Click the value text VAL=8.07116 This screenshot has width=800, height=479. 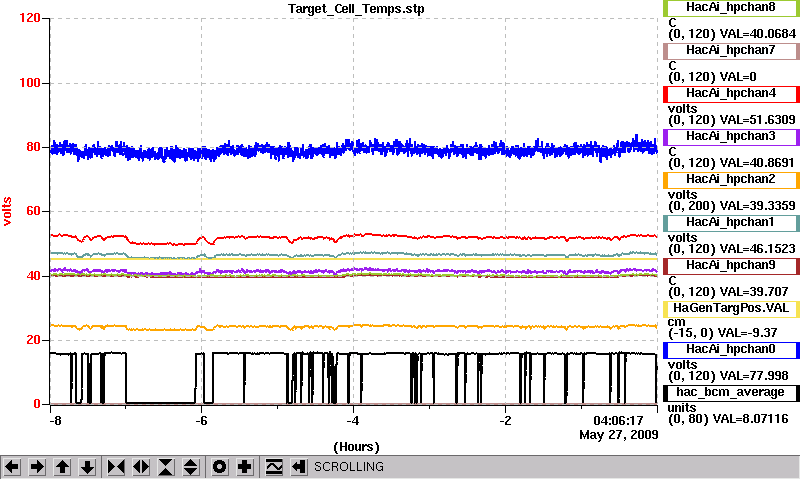(x=751, y=419)
